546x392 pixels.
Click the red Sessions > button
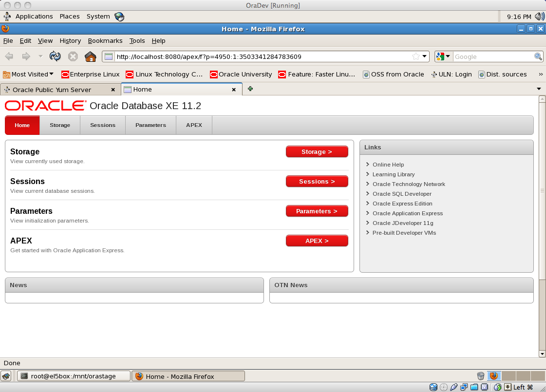coord(317,181)
